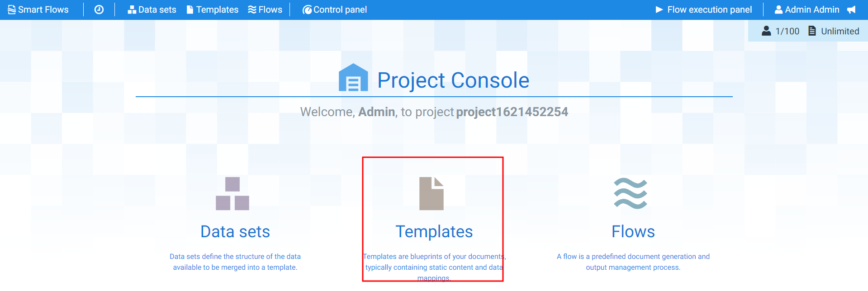Click the document icon beside Unlimited
The height and width of the screenshot is (291, 868).
pos(812,31)
